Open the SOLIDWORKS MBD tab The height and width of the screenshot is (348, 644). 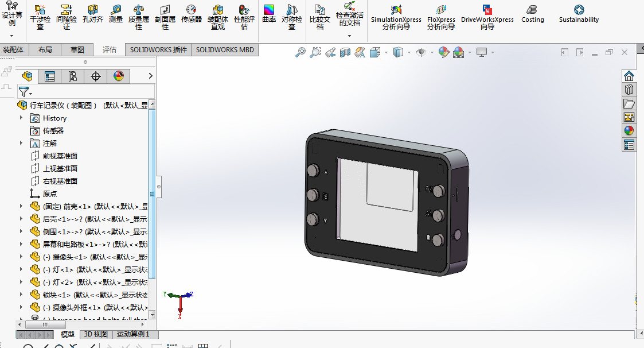click(225, 50)
